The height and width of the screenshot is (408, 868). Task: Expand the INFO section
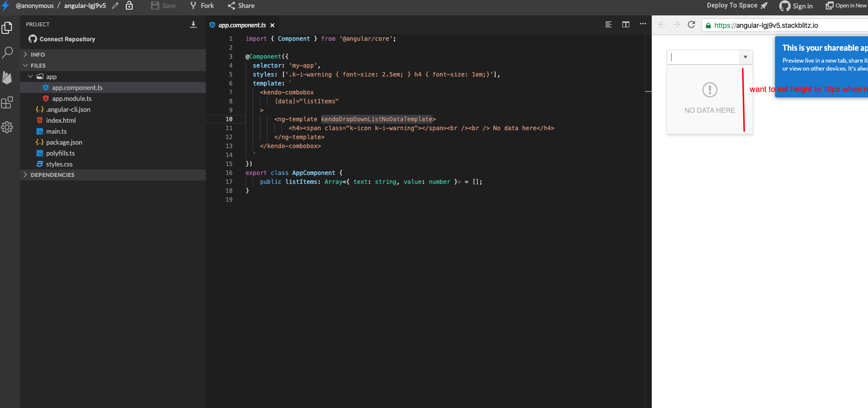(38, 55)
